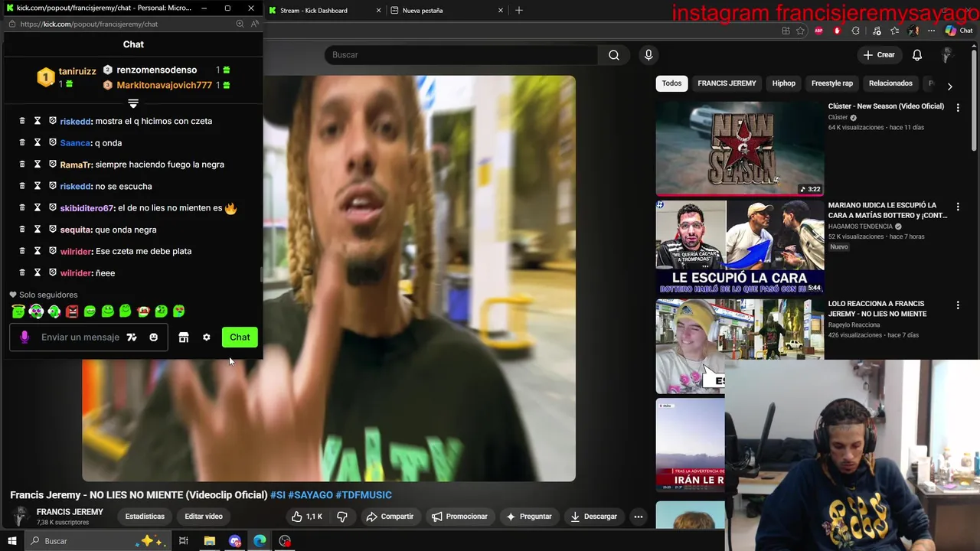Timeout sequita with hourglass icon
This screenshot has height=551, width=980.
tap(37, 230)
